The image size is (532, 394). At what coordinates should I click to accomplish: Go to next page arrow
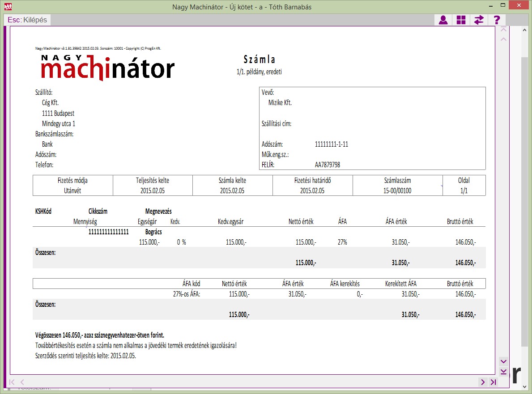[482, 382]
